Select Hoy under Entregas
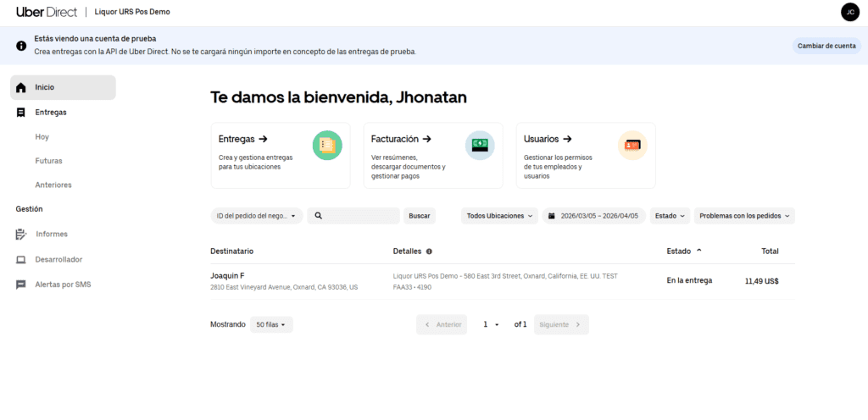 click(42, 137)
